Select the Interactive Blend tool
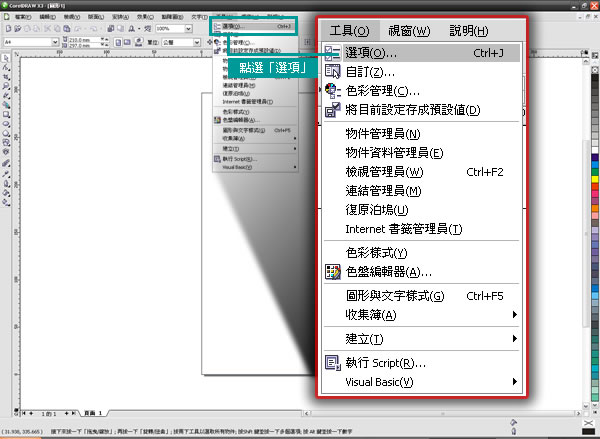This screenshot has width=600, height=439. point(6,164)
